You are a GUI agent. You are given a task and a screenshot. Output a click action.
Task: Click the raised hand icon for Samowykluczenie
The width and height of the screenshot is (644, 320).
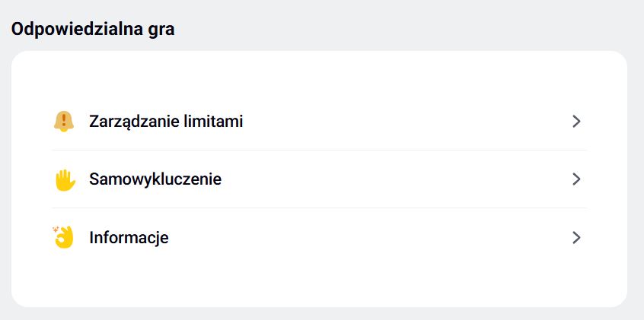[64, 179]
